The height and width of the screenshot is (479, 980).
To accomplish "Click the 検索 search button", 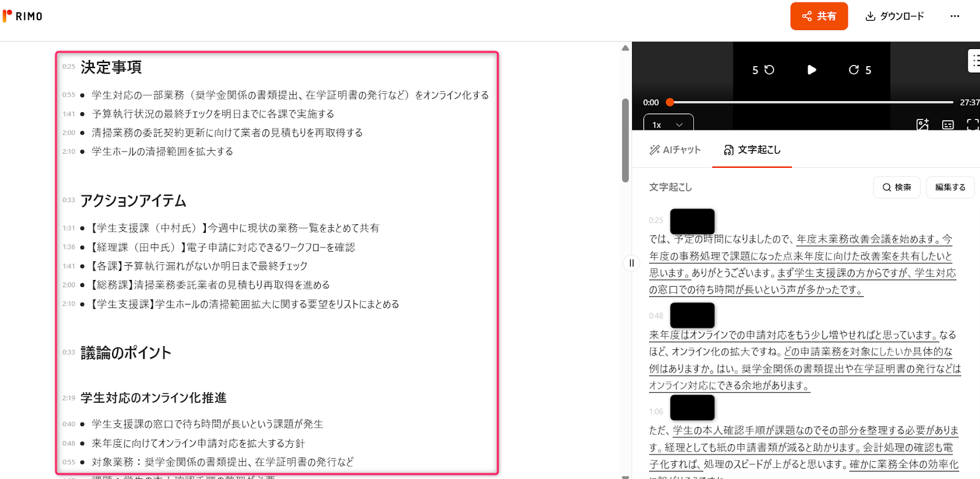I will coord(897,187).
